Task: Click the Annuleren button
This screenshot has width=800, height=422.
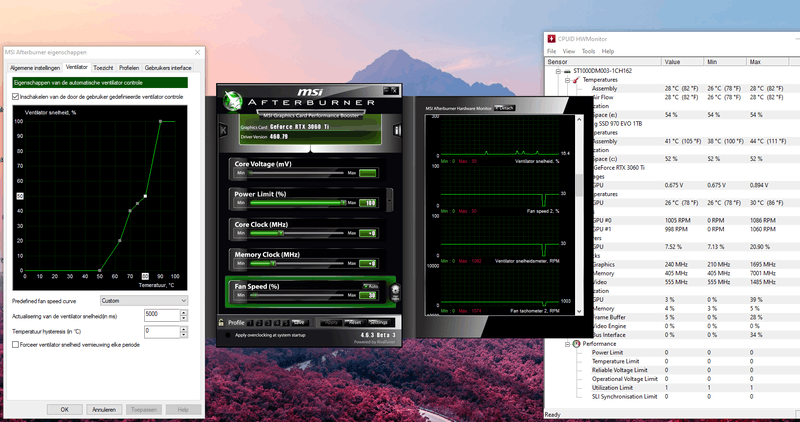Action: point(104,409)
